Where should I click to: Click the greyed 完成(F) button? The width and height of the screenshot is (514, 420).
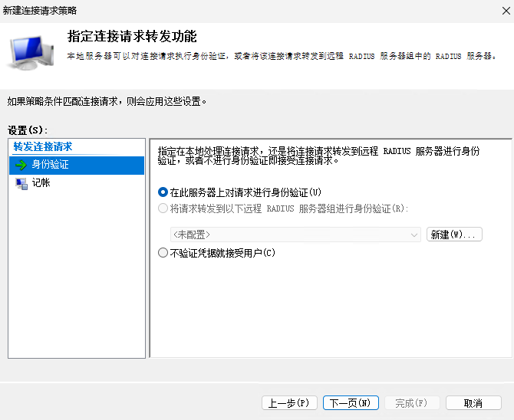[412, 403]
